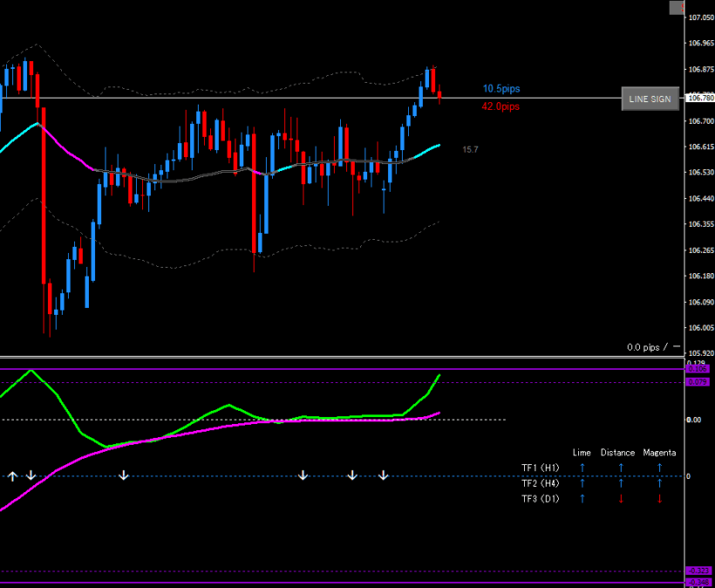Select the TF2 (H4) Lime up arrow

pos(582,483)
